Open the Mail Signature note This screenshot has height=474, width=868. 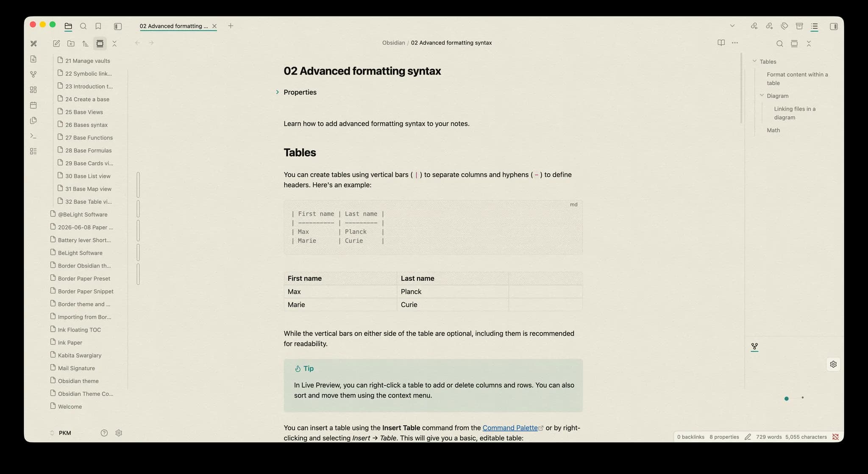[76, 369]
